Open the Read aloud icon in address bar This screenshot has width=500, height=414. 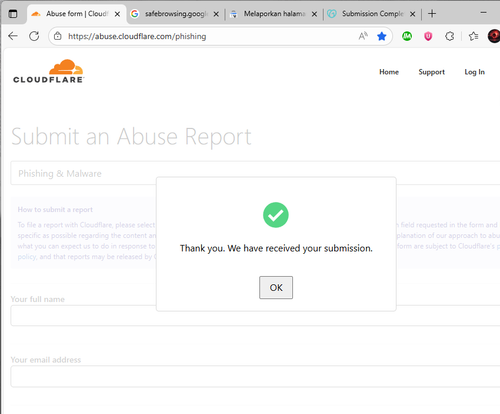click(x=363, y=36)
